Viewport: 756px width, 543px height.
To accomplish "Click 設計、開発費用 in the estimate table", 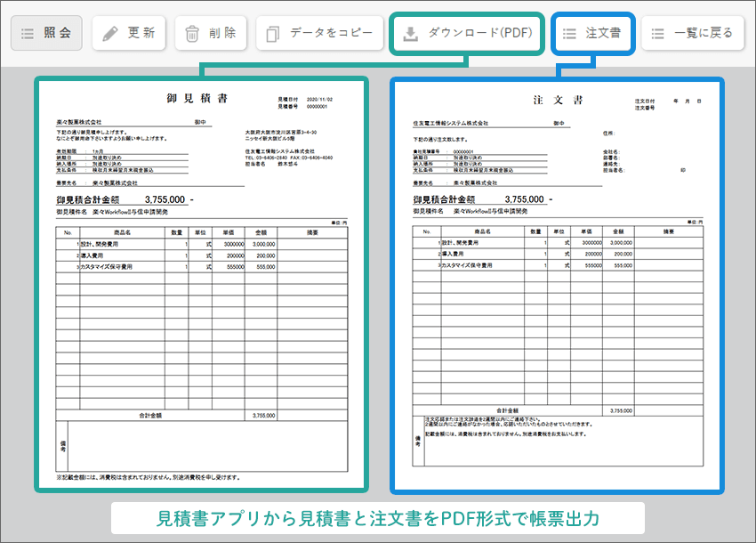I will click(x=100, y=244).
